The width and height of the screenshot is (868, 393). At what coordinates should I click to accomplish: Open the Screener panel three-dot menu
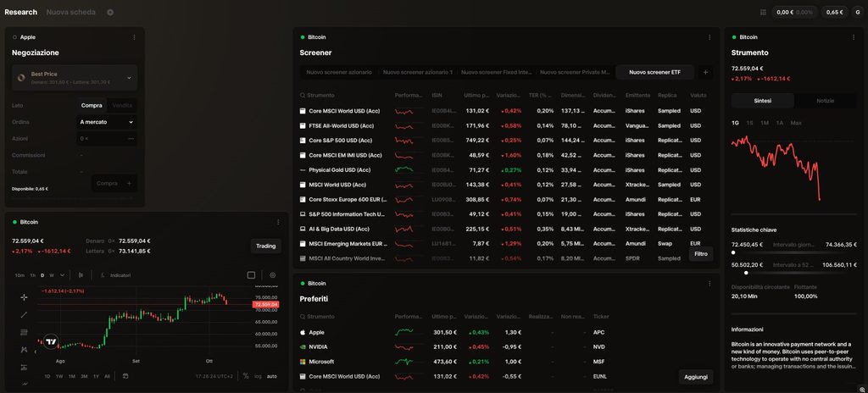coord(709,37)
